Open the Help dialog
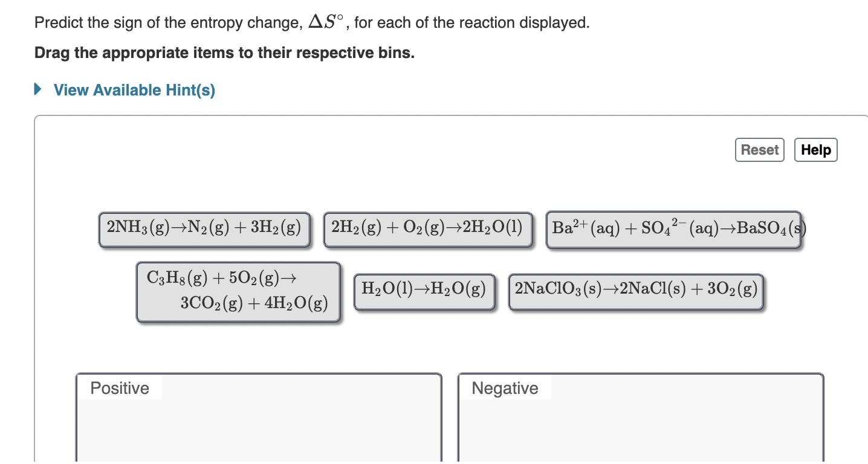868x464 pixels. (815, 149)
